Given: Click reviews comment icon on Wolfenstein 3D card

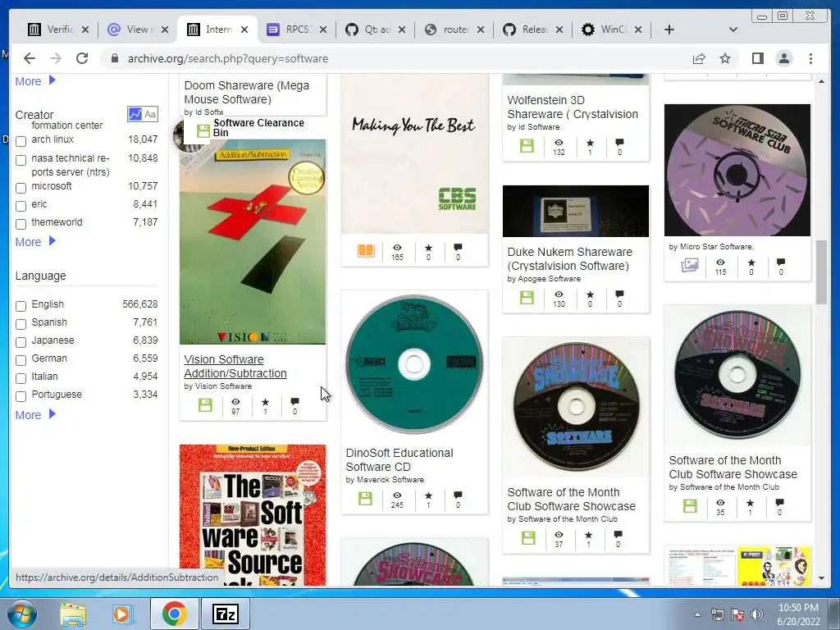Looking at the screenshot, I should pyautogui.click(x=620, y=143).
